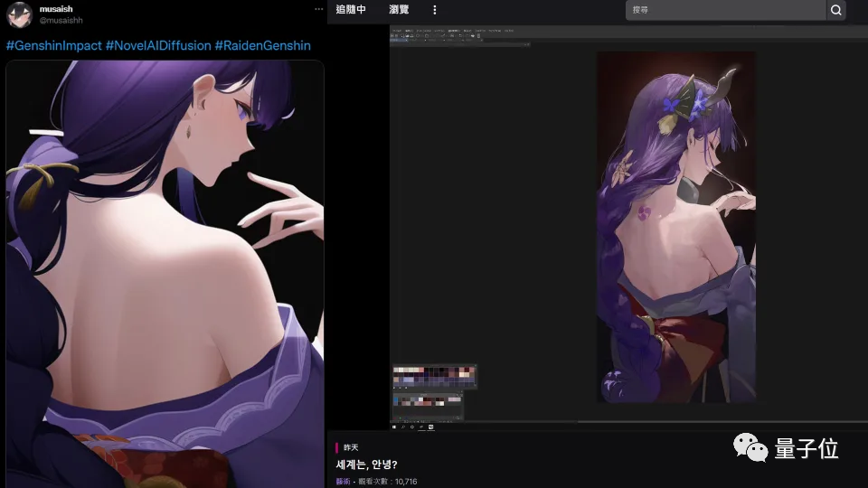The image size is (868, 488).
Task: Open the tweet's Raiden artwork image
Action: click(165, 274)
